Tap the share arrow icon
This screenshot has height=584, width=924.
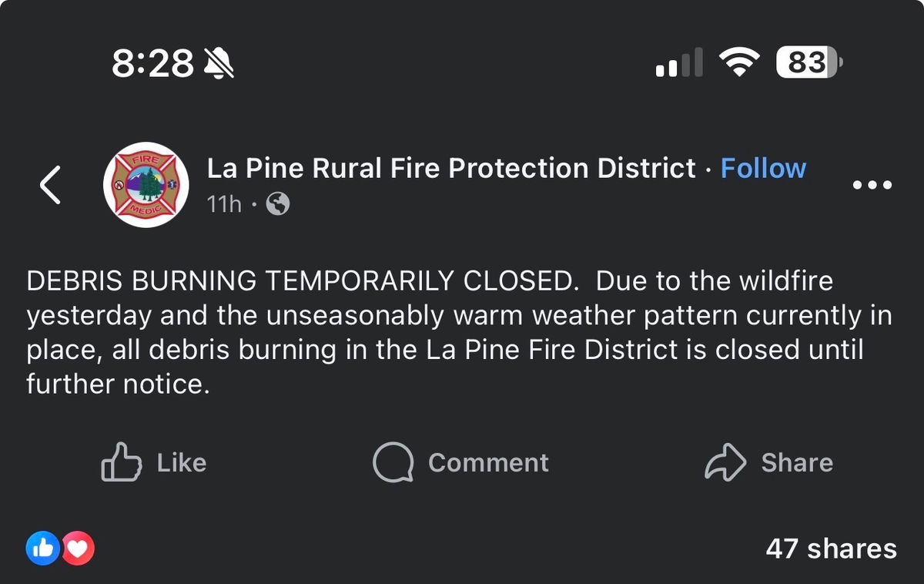click(x=725, y=462)
